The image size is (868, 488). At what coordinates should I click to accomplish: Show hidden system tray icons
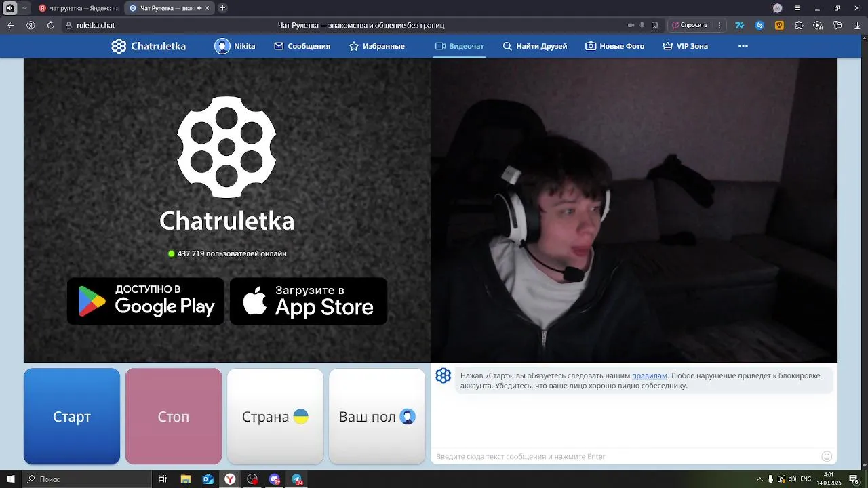(x=759, y=479)
